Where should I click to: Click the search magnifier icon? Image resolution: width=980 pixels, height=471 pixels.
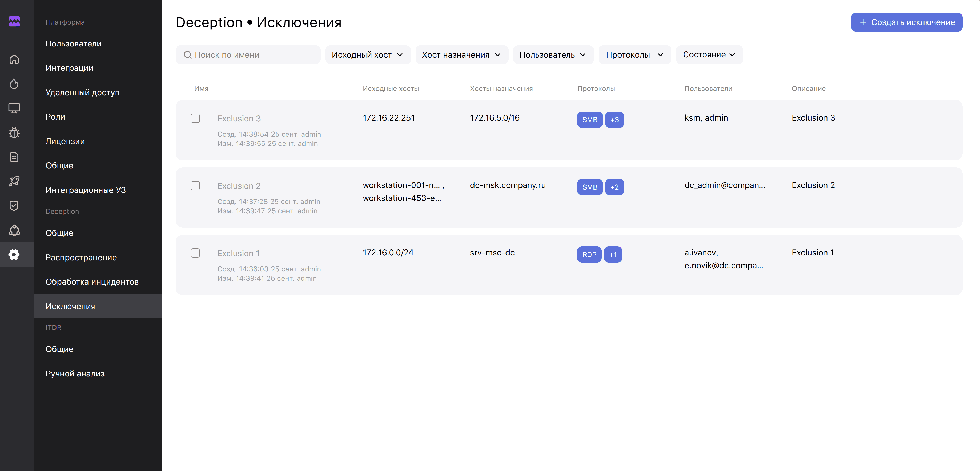(x=188, y=55)
